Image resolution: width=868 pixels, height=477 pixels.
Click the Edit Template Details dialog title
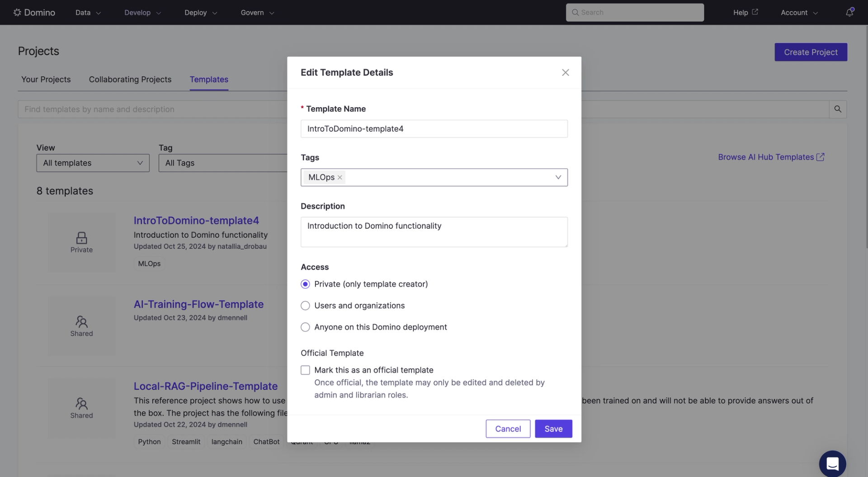click(x=347, y=72)
